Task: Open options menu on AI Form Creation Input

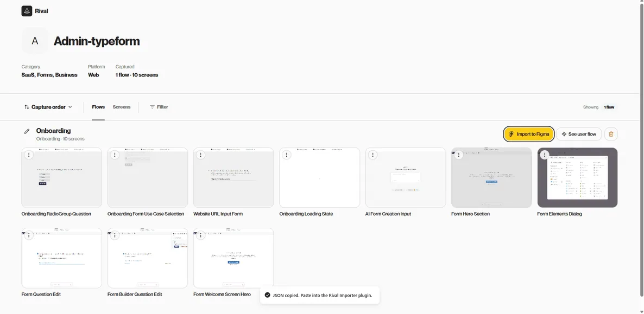Action: 372,155
